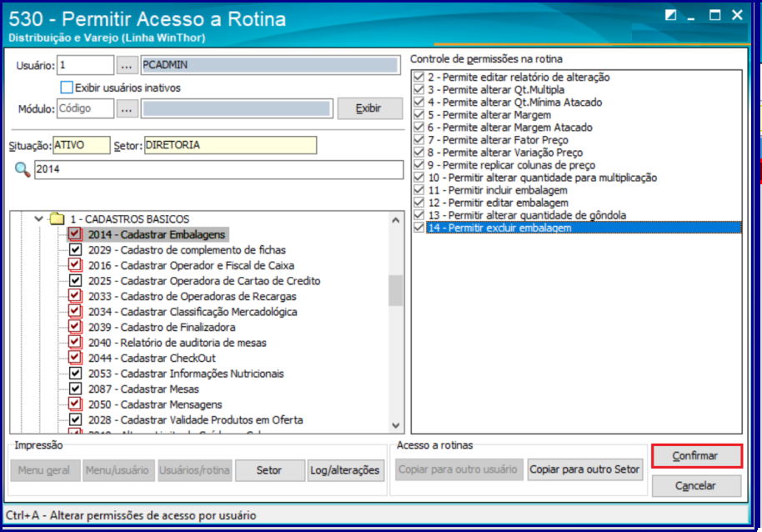Click the Menu geral button
Viewport: 762px width, 532px height.
[45, 470]
